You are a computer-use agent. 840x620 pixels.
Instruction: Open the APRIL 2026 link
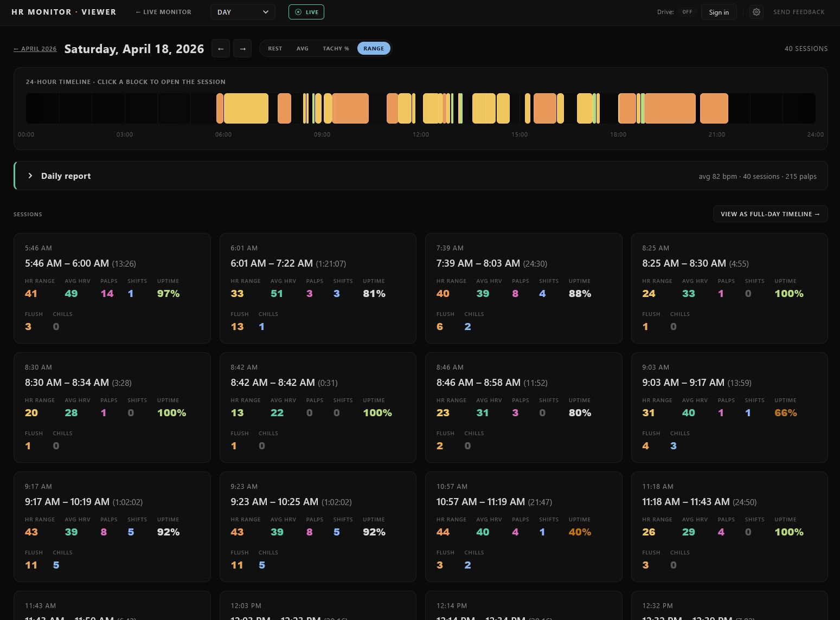(x=35, y=48)
